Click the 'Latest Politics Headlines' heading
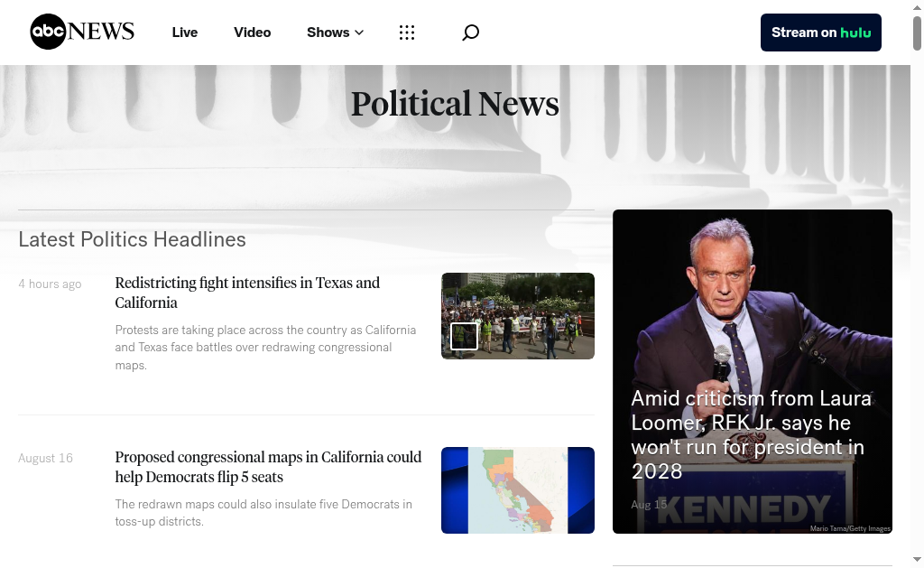924x568 pixels. tap(132, 239)
